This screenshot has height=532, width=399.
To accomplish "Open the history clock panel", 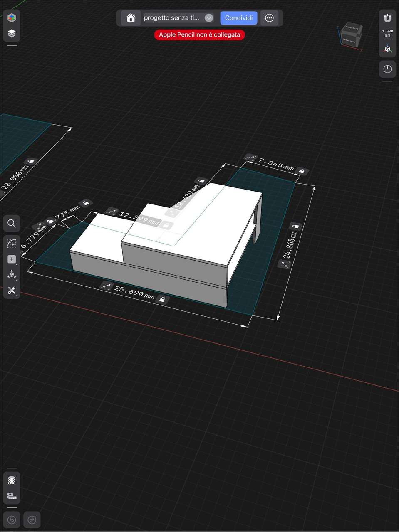I will pos(387,69).
